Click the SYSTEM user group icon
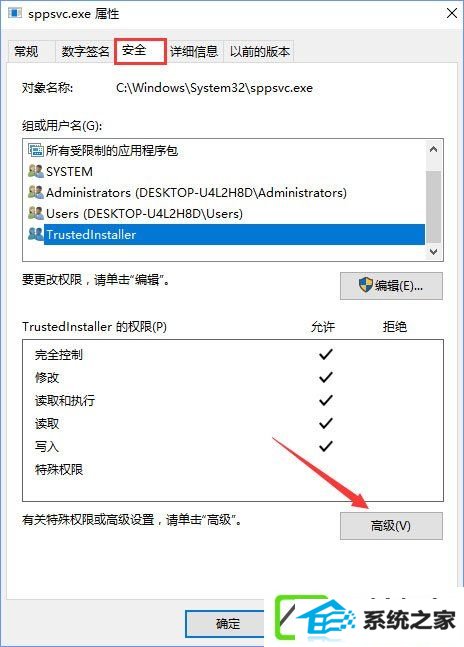Screen dimensions: 464x647 36,171
